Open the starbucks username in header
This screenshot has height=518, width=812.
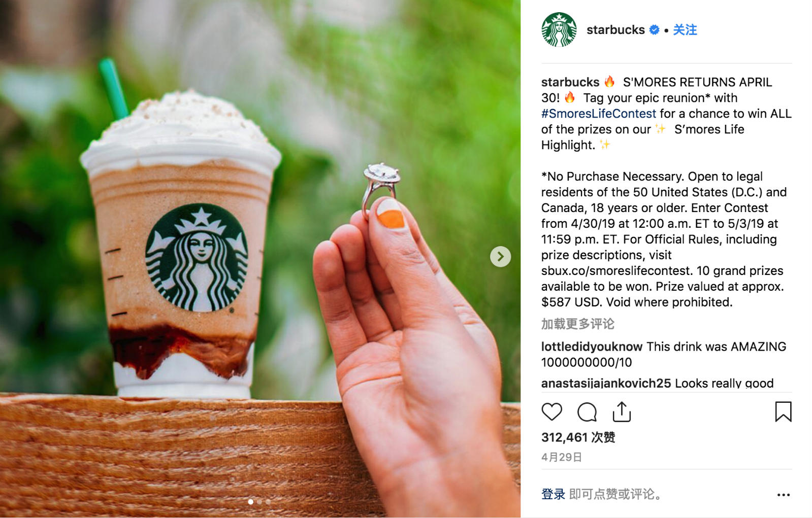click(615, 30)
